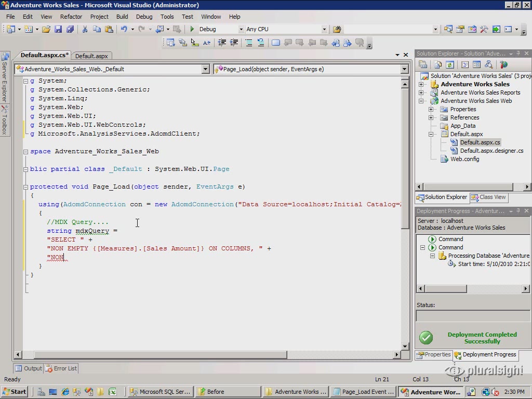The width and height of the screenshot is (532, 399).
Task: Click the Windows Start button
Action: pyautogui.click(x=14, y=392)
